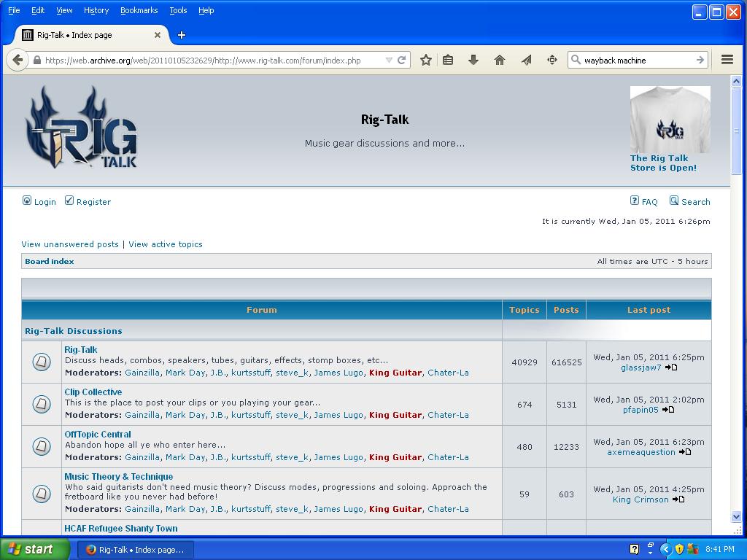Open the downloads arrow icon
Screen dimensions: 747x560
point(473,60)
